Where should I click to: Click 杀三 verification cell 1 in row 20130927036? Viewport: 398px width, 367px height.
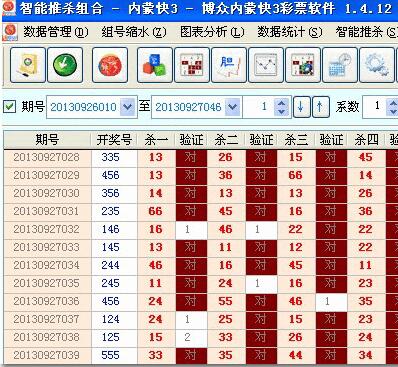coord(331,301)
